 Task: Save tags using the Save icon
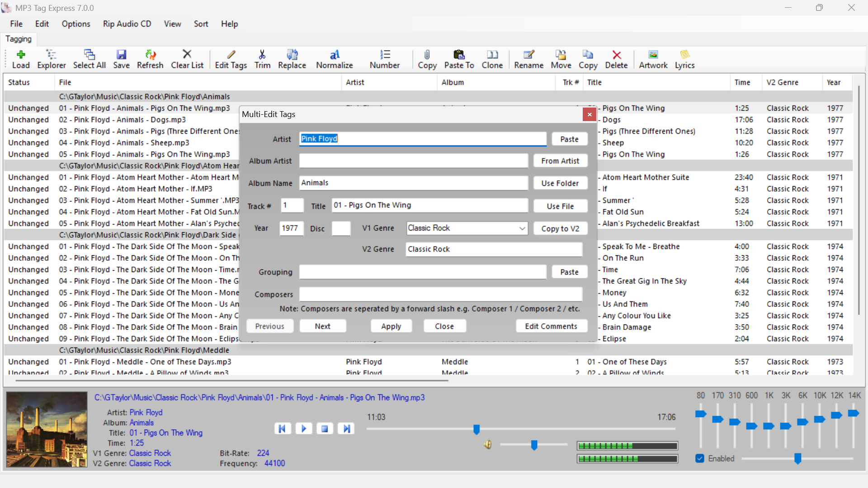[121, 59]
